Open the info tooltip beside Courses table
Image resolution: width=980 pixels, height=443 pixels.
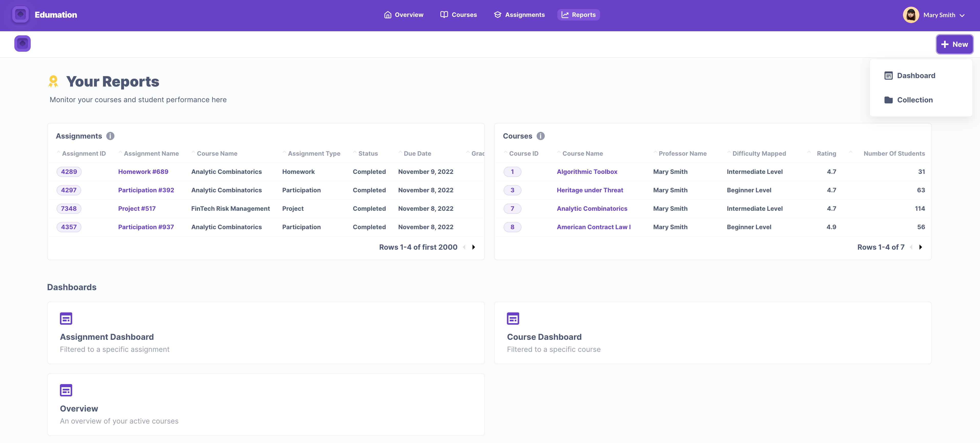click(541, 136)
